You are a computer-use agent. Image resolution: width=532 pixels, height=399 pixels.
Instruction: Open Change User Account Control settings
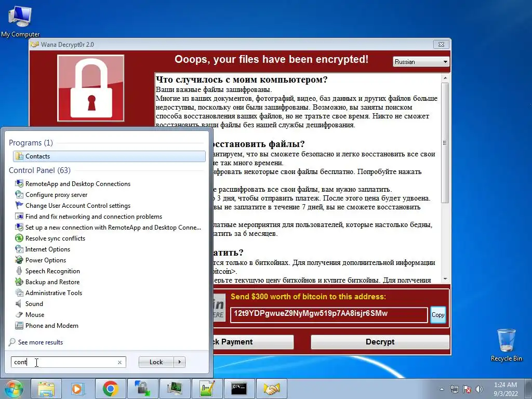point(78,206)
